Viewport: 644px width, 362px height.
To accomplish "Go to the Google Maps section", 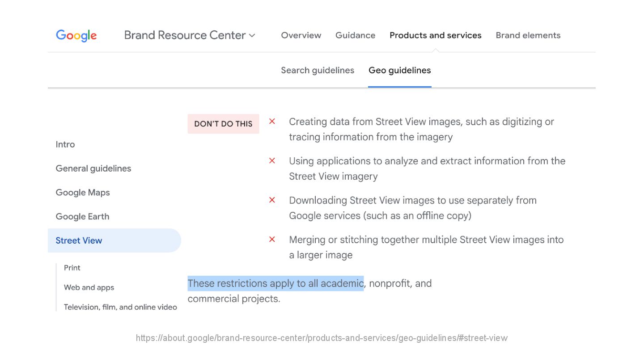I will point(83,193).
